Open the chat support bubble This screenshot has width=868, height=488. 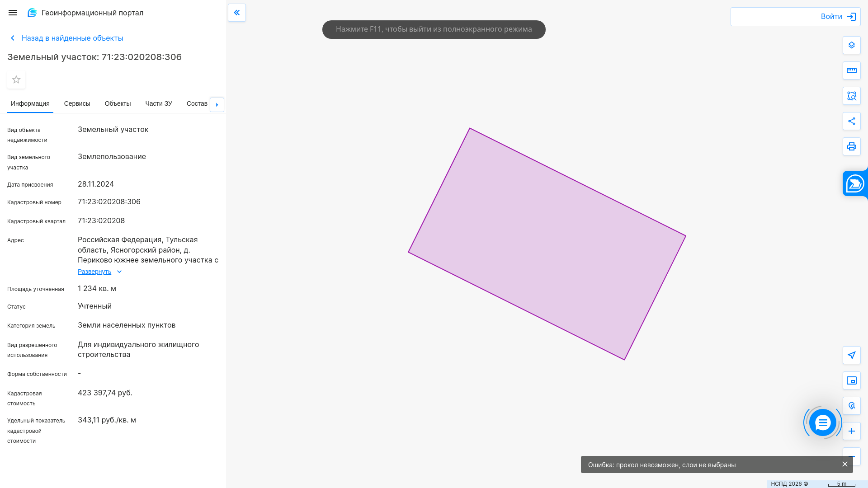point(823,423)
